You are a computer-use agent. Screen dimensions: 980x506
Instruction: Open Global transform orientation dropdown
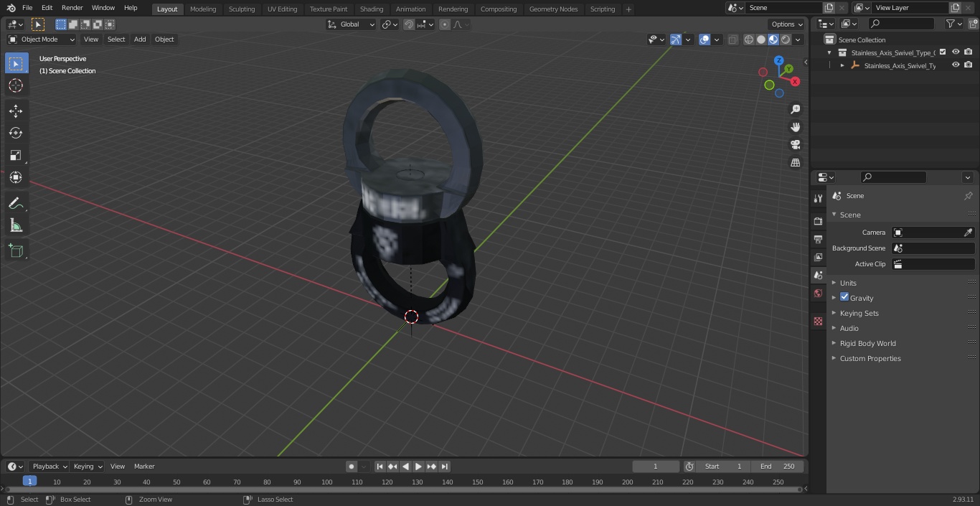pos(352,24)
